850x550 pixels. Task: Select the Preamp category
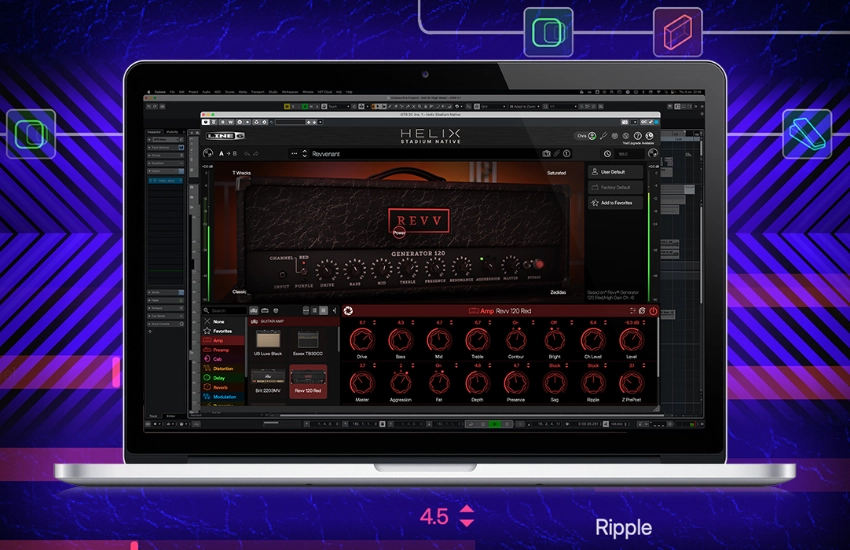click(223, 350)
